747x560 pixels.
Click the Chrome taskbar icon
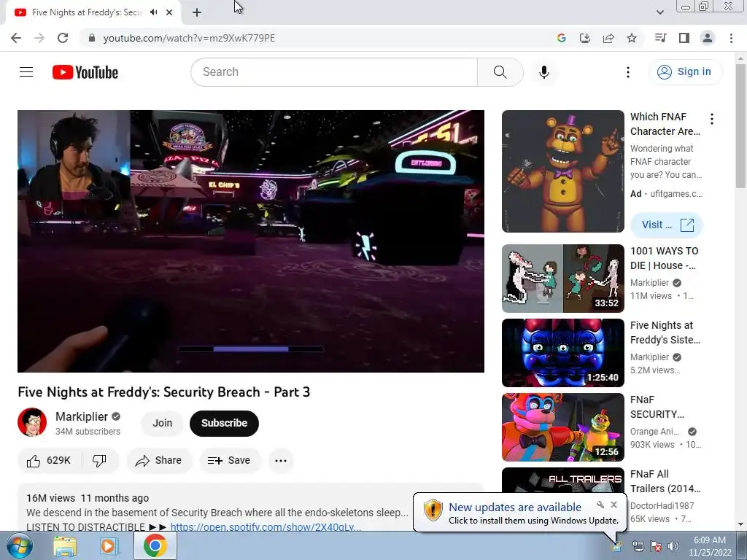click(x=155, y=545)
